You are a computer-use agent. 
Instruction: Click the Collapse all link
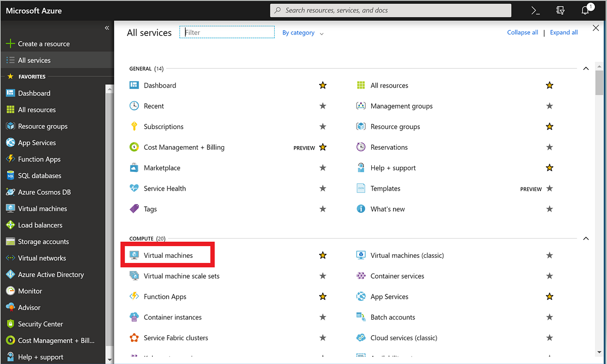click(x=522, y=32)
